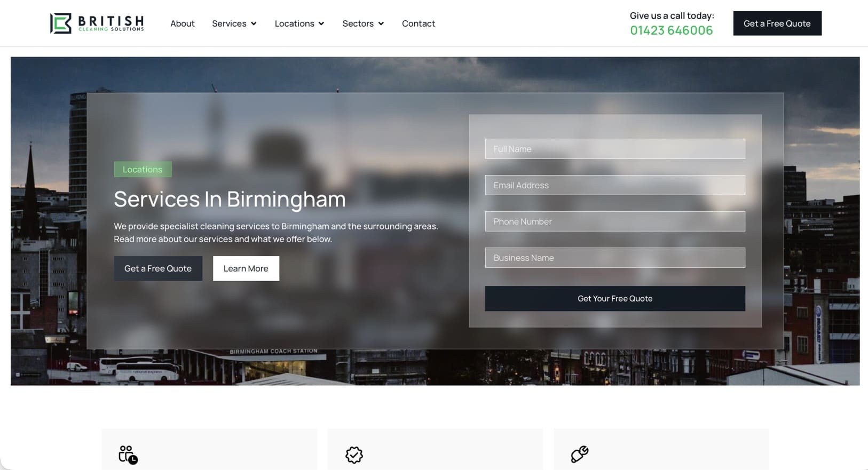Expand the Services dropdown chevron
The image size is (868, 470).
pos(254,23)
